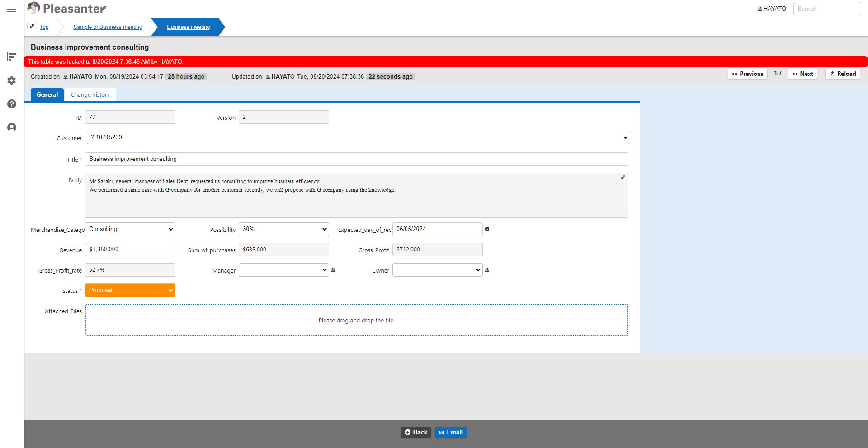Click the person icon beside Owner

point(487,270)
